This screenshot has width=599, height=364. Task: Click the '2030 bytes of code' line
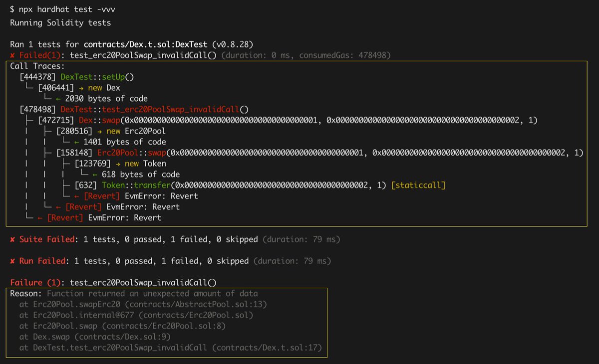coord(106,99)
